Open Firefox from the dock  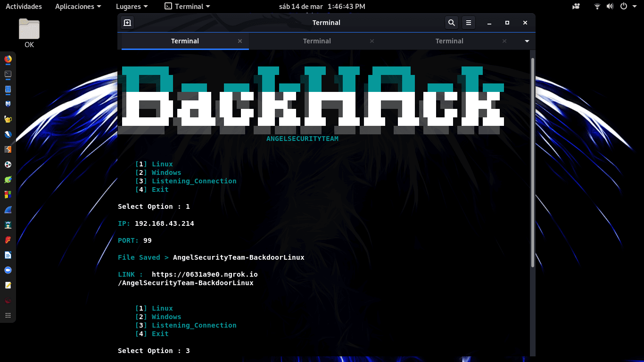(x=8, y=59)
